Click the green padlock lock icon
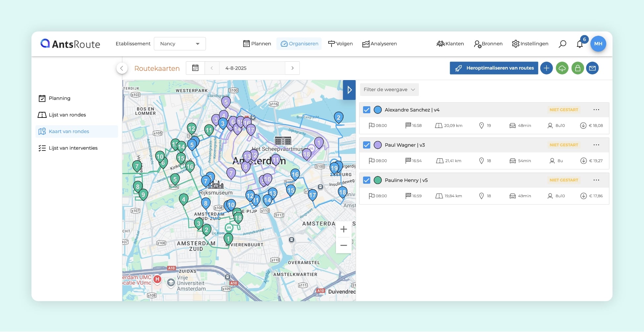The image size is (644, 332). coord(577,68)
